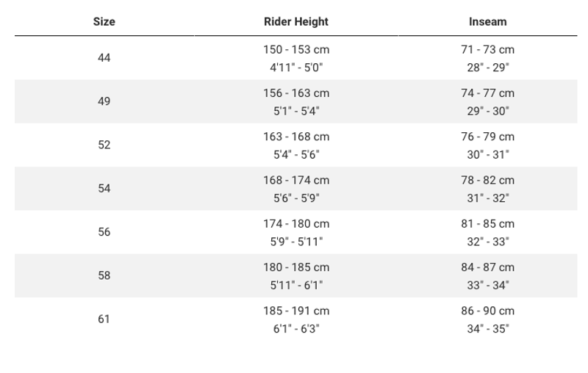The image size is (588, 373).
Task: Select the size 49 cell
Action: pyautogui.click(x=104, y=101)
